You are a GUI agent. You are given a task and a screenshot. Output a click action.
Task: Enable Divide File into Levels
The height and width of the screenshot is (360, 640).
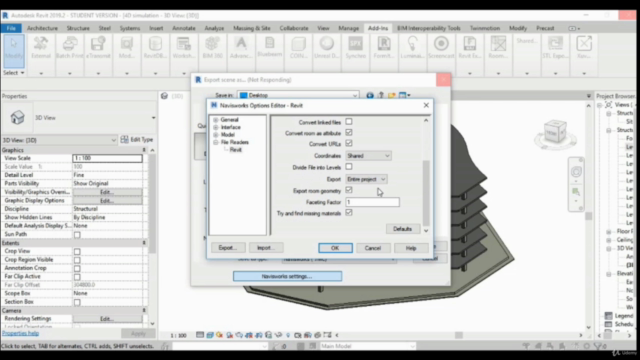349,167
